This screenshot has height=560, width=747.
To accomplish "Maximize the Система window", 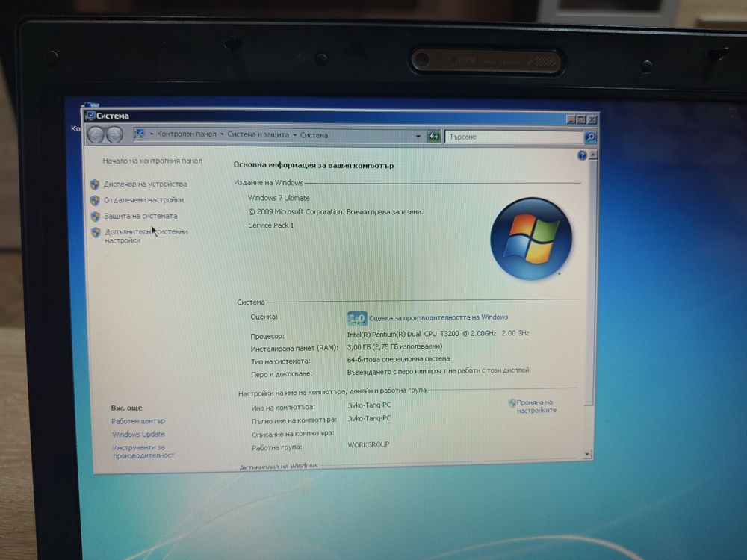I will pos(580,119).
